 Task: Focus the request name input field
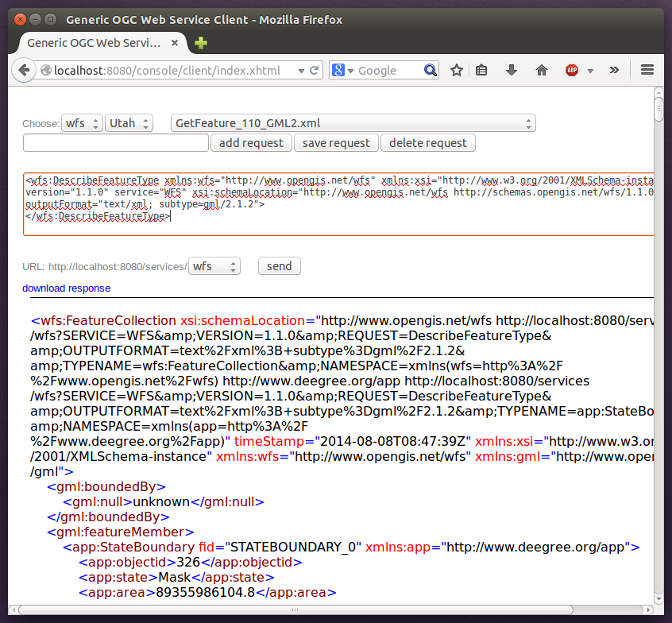click(115, 142)
